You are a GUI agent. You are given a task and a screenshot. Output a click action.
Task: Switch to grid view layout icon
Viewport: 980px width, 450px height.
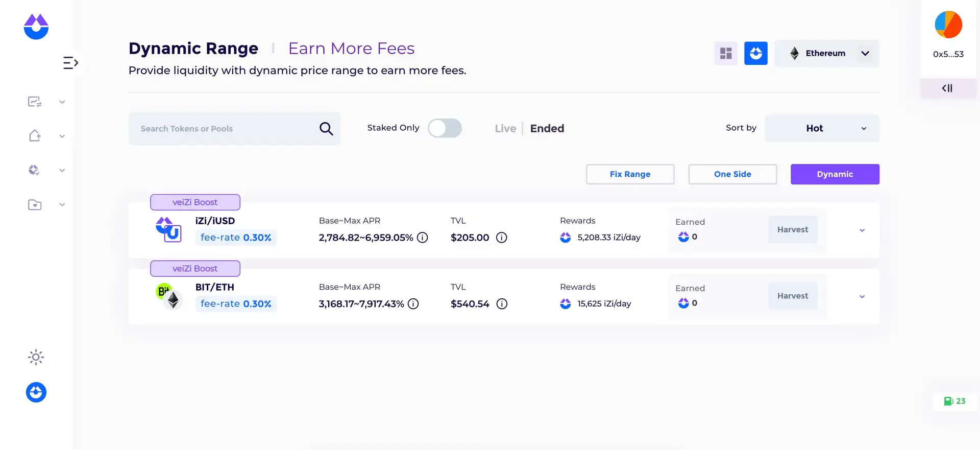pyautogui.click(x=726, y=53)
